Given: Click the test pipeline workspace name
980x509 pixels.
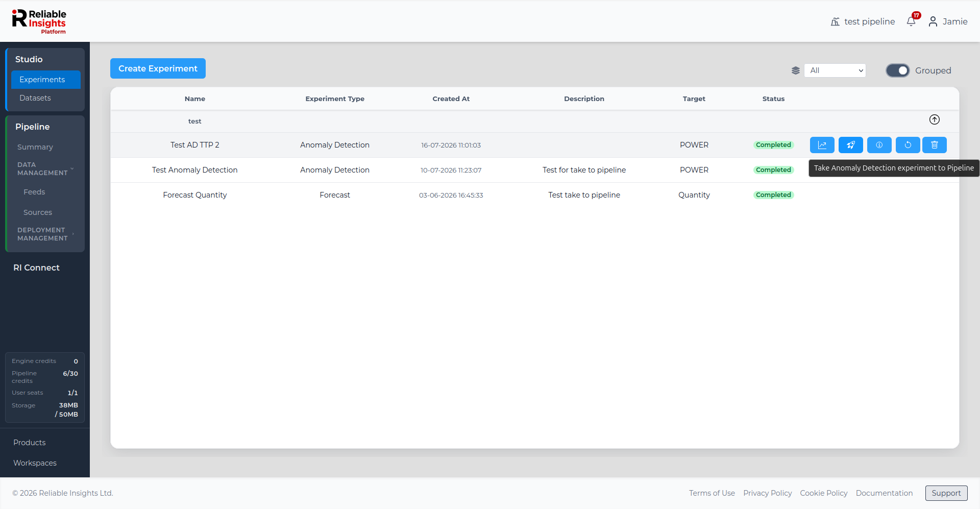Looking at the screenshot, I should [870, 21].
